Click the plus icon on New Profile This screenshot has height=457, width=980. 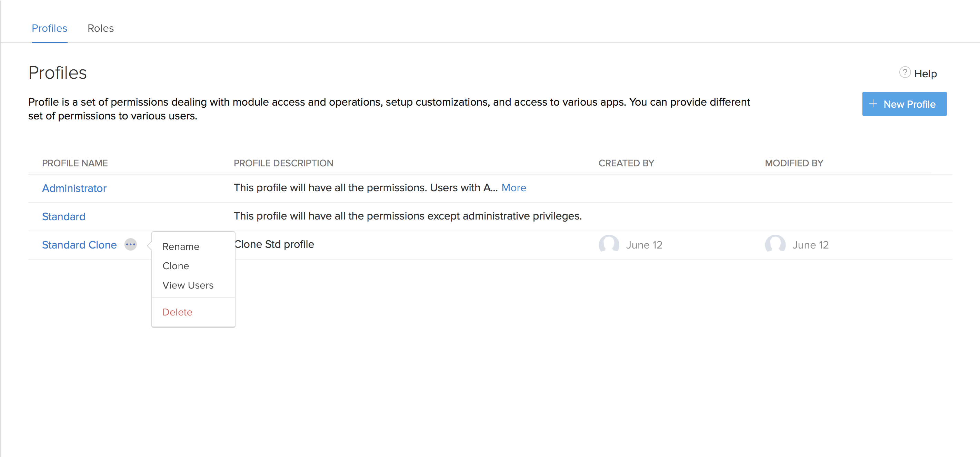click(873, 104)
